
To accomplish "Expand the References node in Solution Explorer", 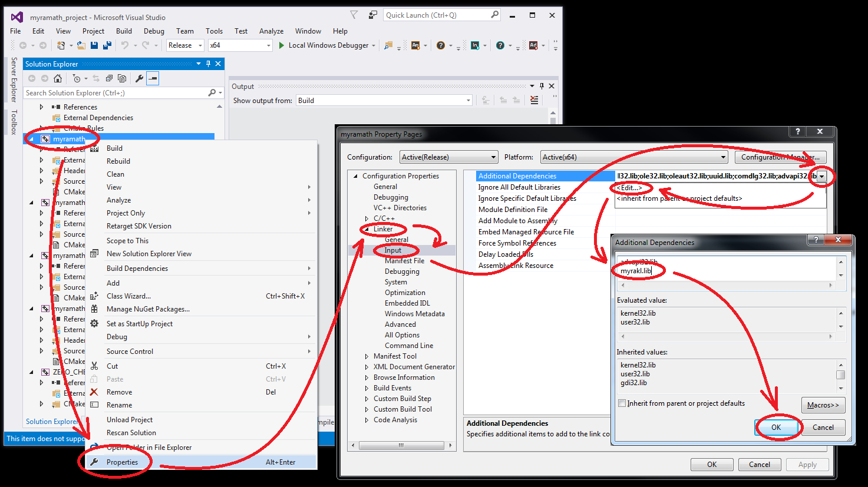I will [41, 107].
